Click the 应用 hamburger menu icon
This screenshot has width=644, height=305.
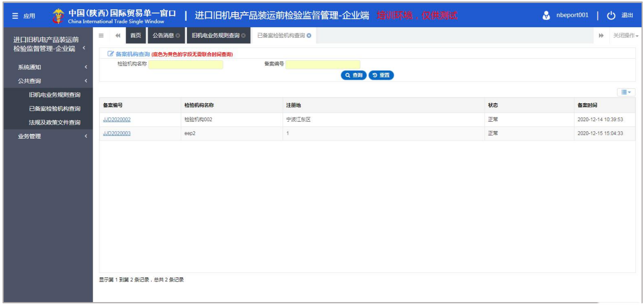click(x=15, y=16)
